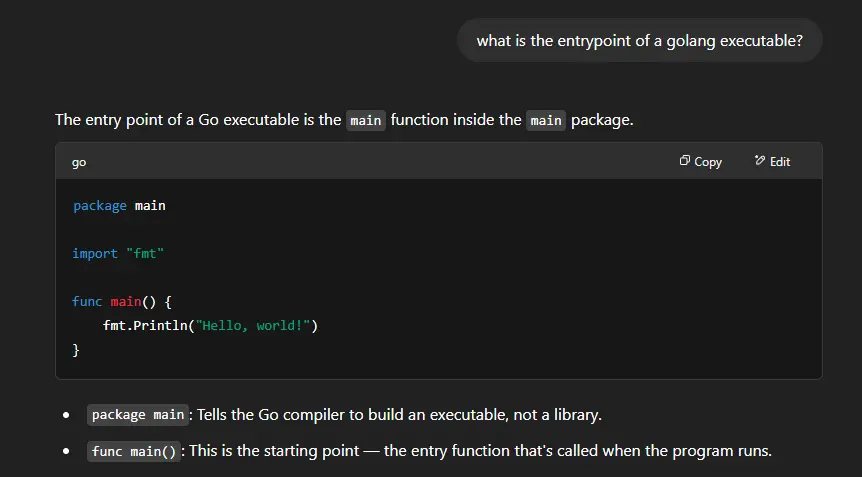Click the bullet marker before 'package main'
Screen dimensions: 862x477
[x=67, y=415]
